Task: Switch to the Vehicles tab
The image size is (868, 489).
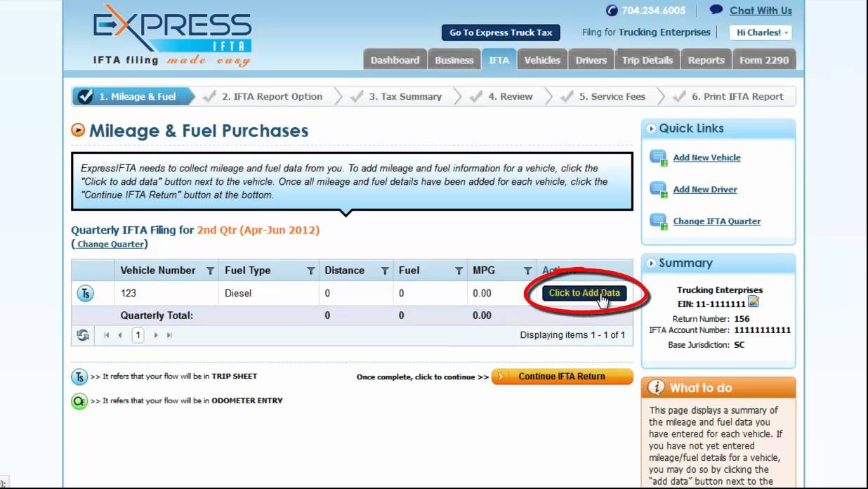Action: click(542, 60)
